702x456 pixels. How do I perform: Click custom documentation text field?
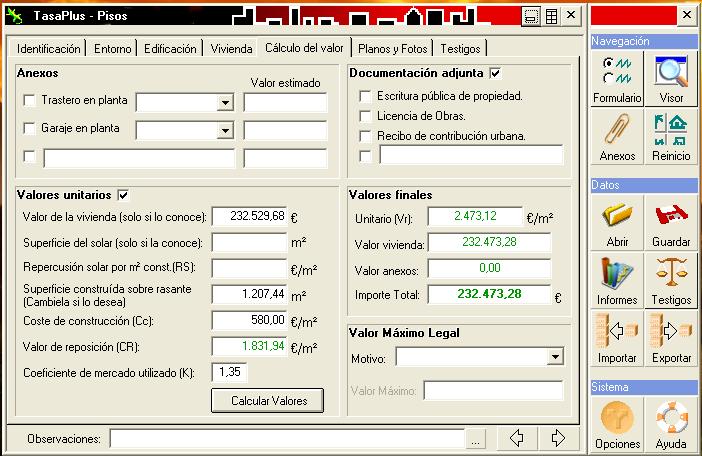point(471,155)
